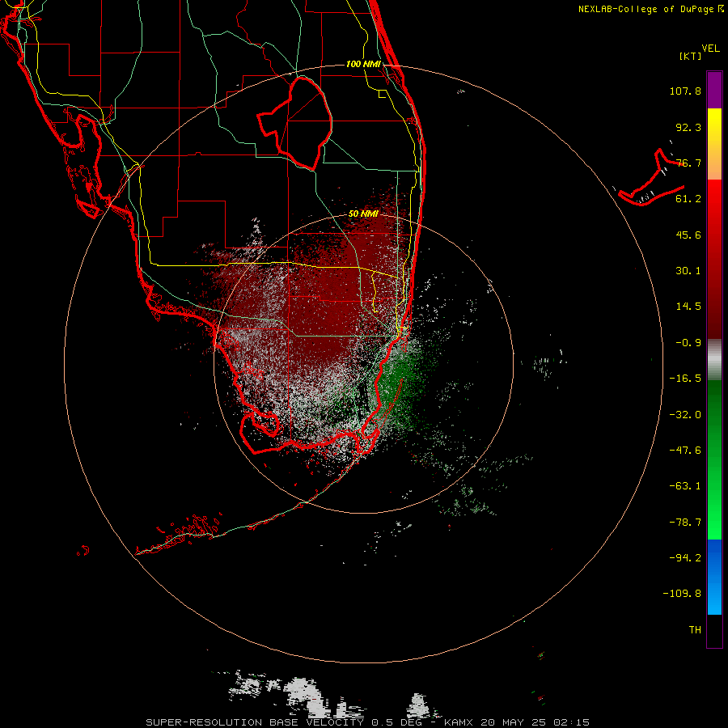Click the 61.2 legend value
The image size is (728, 728).
tap(688, 199)
